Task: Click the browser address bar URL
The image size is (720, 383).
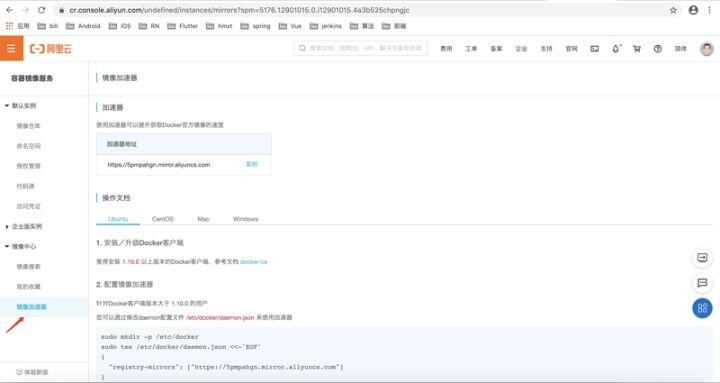Action: click(x=239, y=10)
